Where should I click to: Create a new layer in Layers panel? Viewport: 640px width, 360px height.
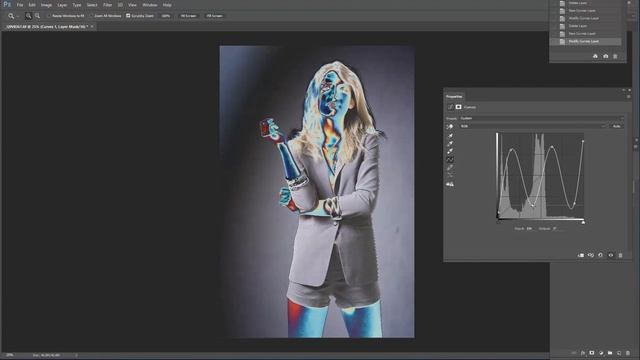tap(619, 353)
